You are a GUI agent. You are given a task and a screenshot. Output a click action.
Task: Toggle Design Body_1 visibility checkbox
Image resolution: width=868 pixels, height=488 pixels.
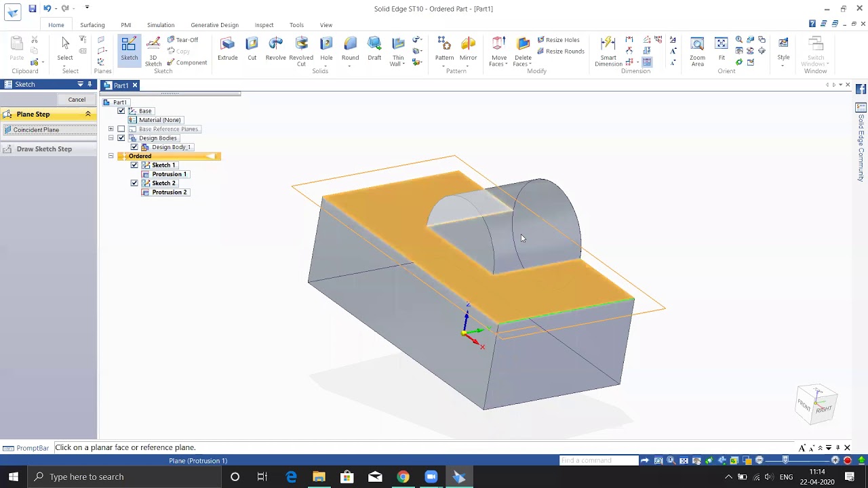(134, 147)
